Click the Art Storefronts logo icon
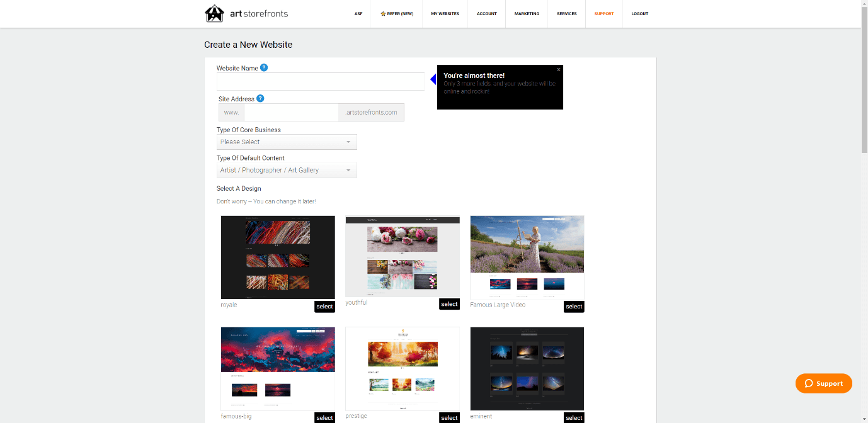Screen dimensions: 868x423 pos(214,13)
